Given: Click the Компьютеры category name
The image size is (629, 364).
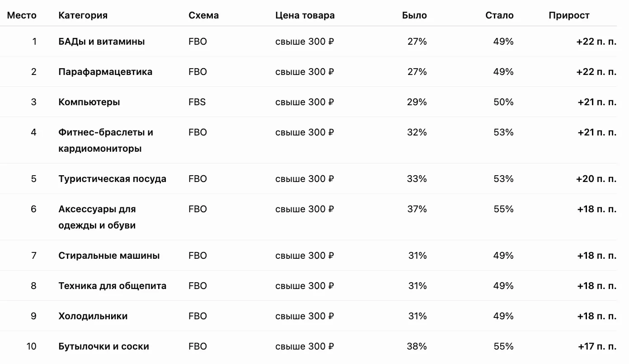Looking at the screenshot, I should click(89, 102).
